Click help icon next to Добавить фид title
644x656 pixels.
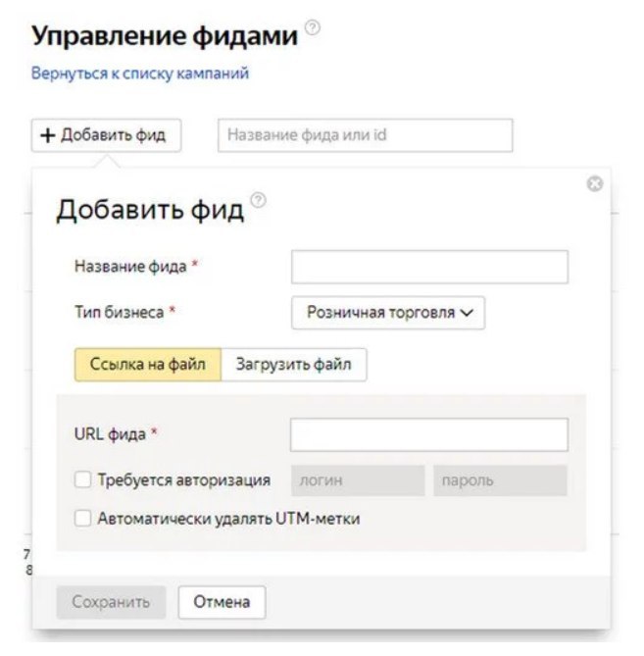pyautogui.click(x=259, y=200)
